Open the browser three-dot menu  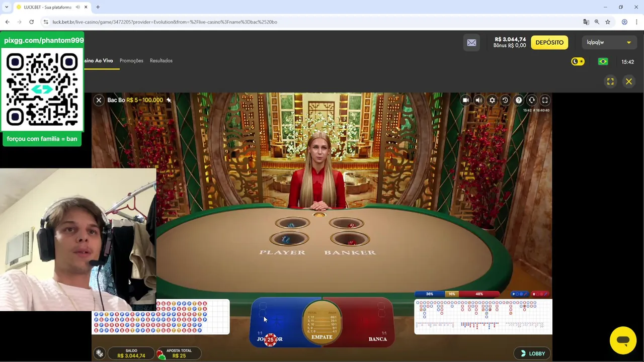(x=636, y=22)
